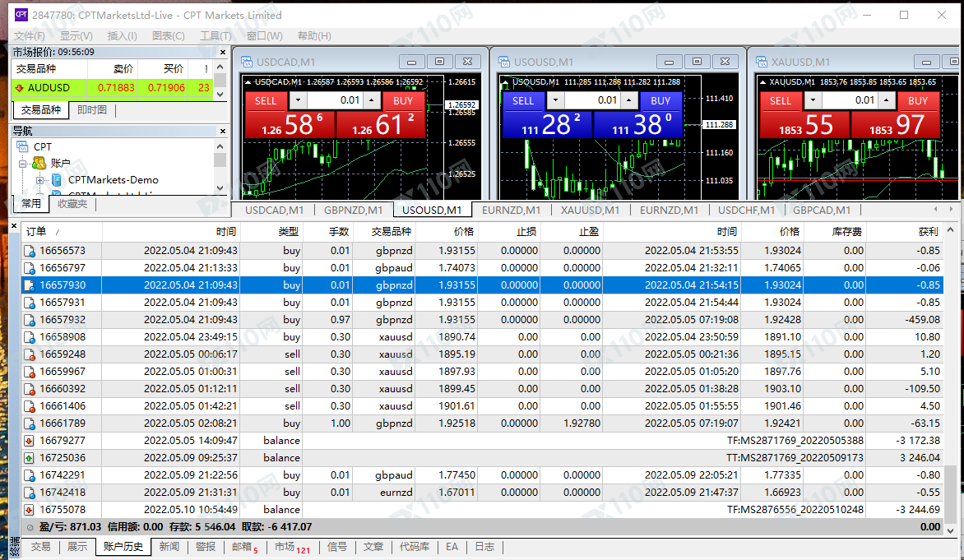Click the XAUUSD chart window icon

click(760, 62)
